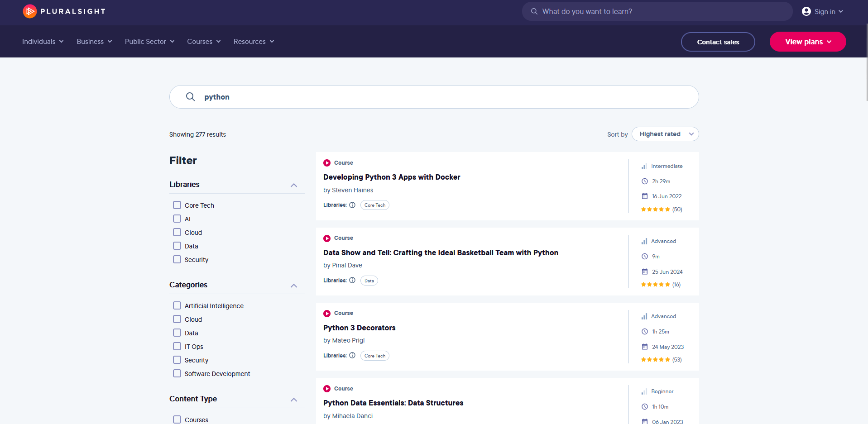Collapse the Categories filter section
This screenshot has height=424, width=868.
[x=294, y=286]
